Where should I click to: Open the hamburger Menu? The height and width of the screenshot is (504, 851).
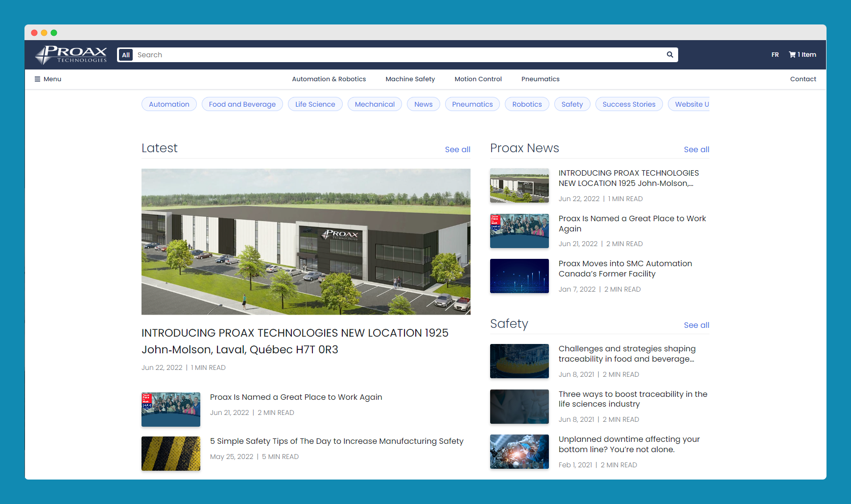[48, 79]
